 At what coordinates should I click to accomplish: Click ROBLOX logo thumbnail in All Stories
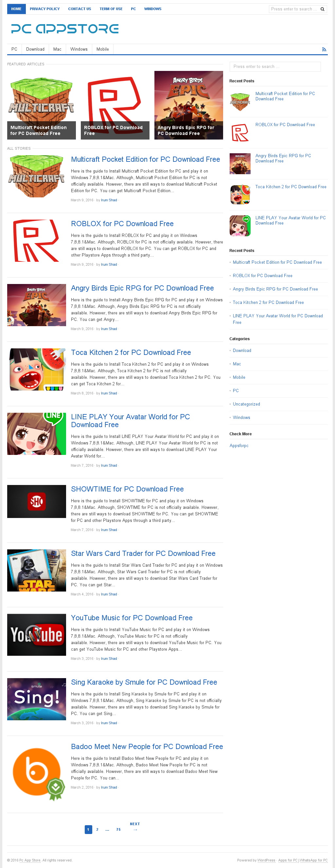click(x=36, y=241)
